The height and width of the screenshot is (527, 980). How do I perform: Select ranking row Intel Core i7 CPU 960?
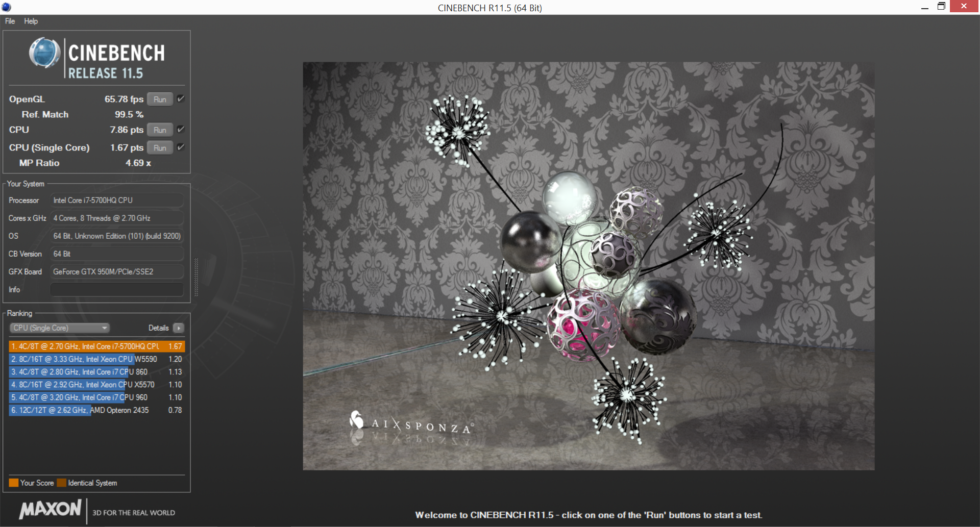(96, 397)
